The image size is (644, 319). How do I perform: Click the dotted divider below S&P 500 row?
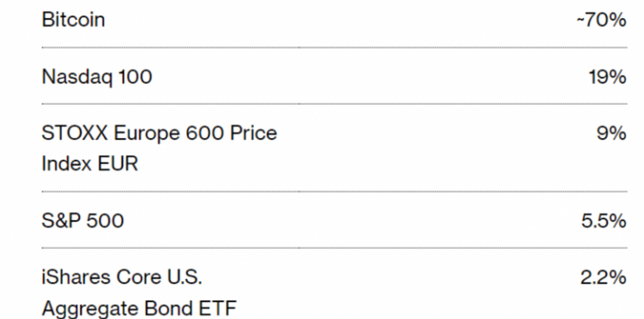[334, 248]
